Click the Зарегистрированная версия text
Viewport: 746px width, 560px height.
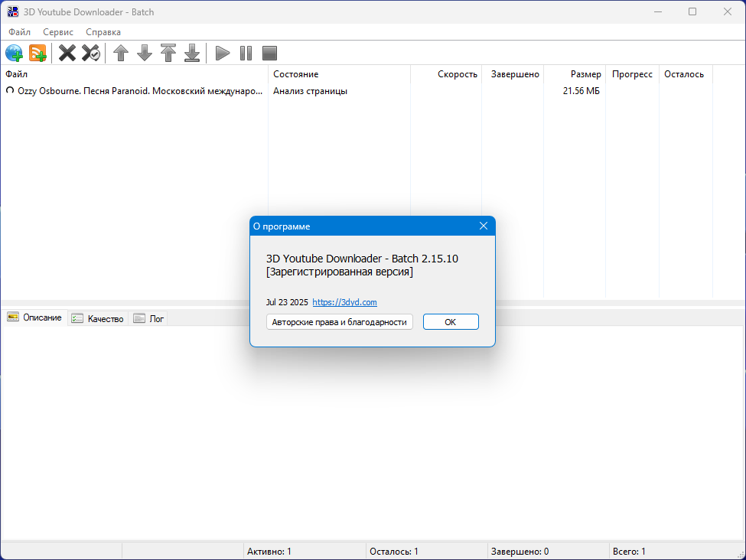pyautogui.click(x=339, y=272)
